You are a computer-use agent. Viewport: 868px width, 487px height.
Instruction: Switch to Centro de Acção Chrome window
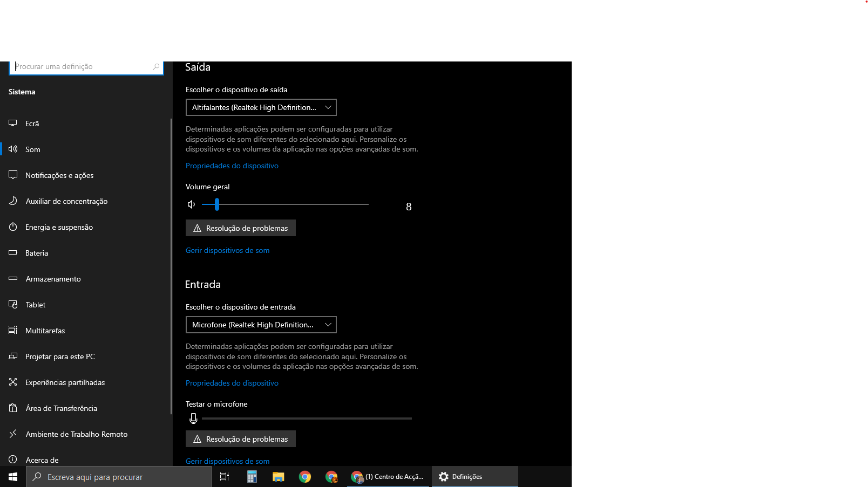pyautogui.click(x=389, y=477)
